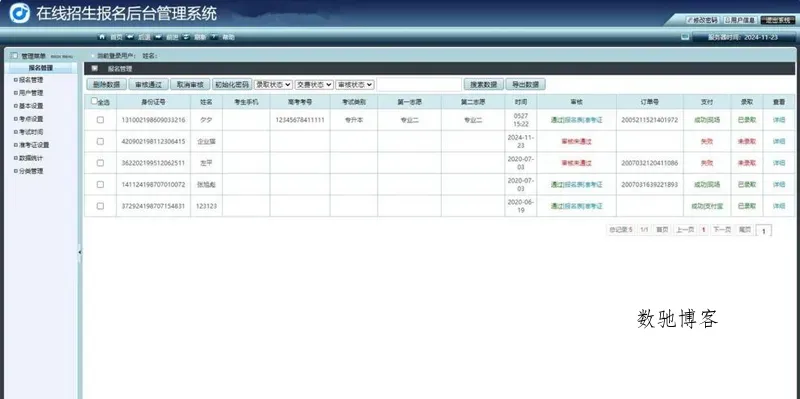Viewport: 800px width, 399px height.
Task: Click 通过|报名表|准考证 in the 2020-06-19 row
Action: pyautogui.click(x=577, y=206)
